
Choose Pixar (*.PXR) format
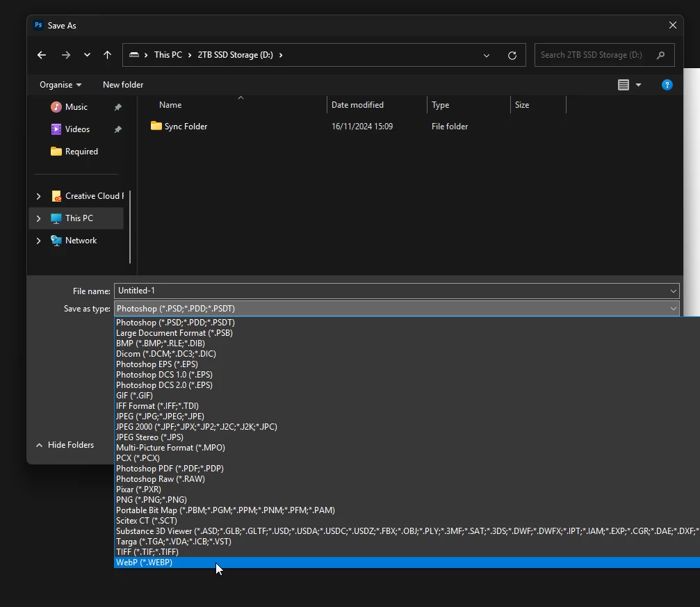point(407,489)
